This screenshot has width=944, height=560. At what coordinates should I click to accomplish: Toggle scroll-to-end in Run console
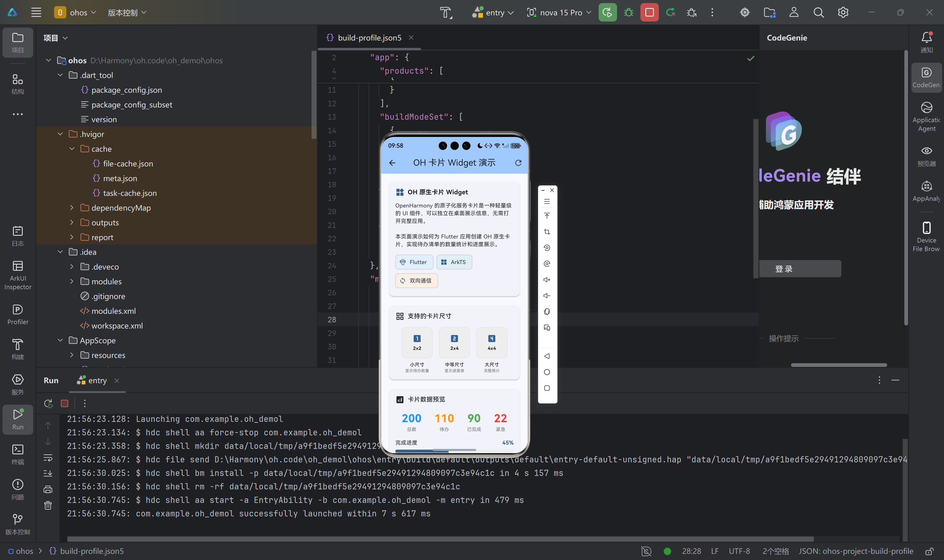point(48,474)
